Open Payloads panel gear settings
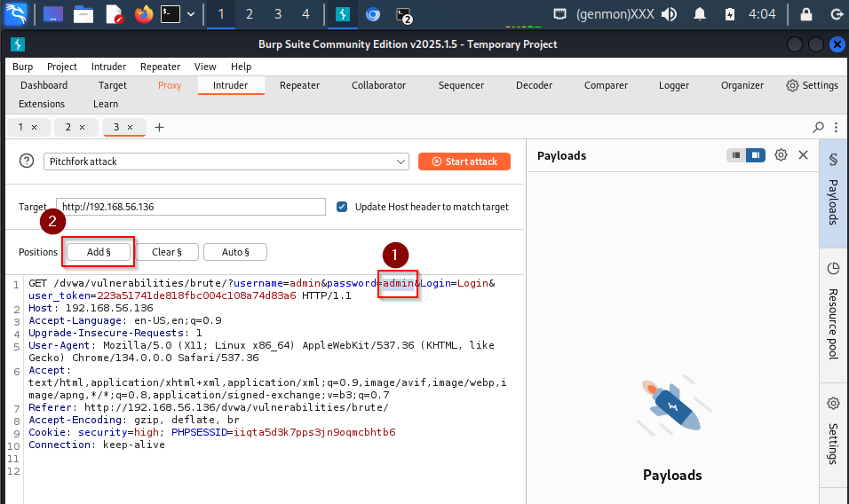The image size is (849, 504). (781, 155)
